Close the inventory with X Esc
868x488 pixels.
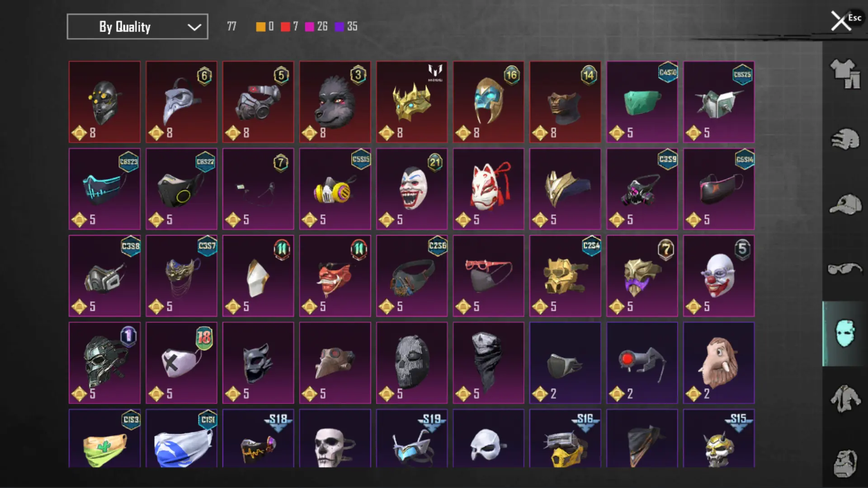(844, 20)
